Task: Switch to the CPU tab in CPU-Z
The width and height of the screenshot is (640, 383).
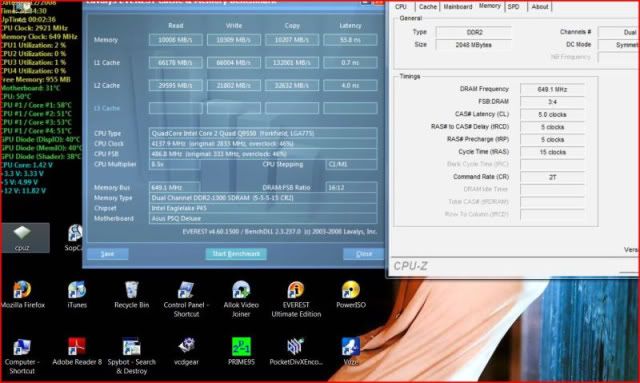Action: click(401, 7)
